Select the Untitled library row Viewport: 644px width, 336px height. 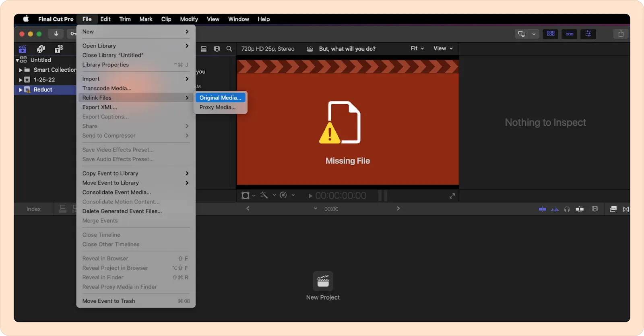click(45, 60)
